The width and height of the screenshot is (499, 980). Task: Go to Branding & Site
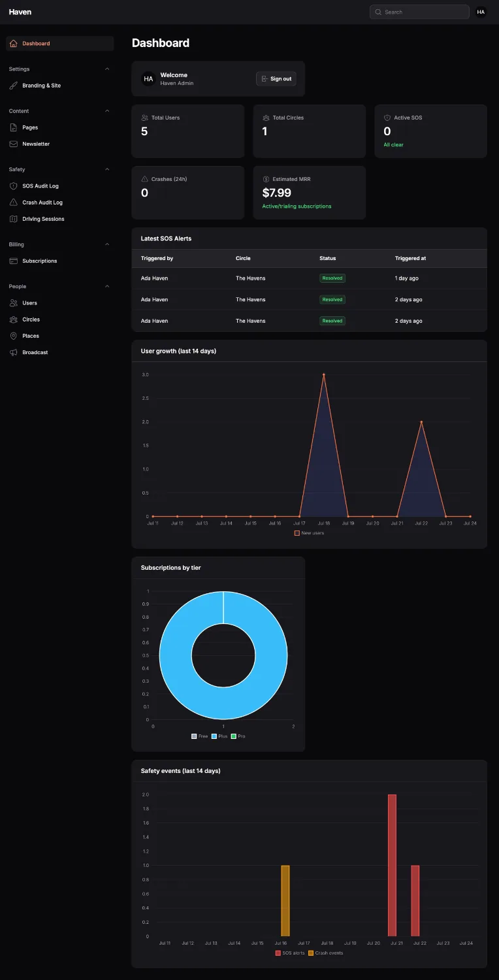coord(60,86)
